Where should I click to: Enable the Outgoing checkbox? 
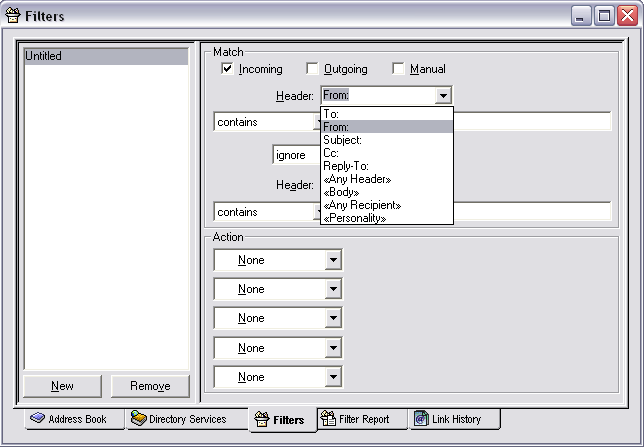(x=312, y=69)
